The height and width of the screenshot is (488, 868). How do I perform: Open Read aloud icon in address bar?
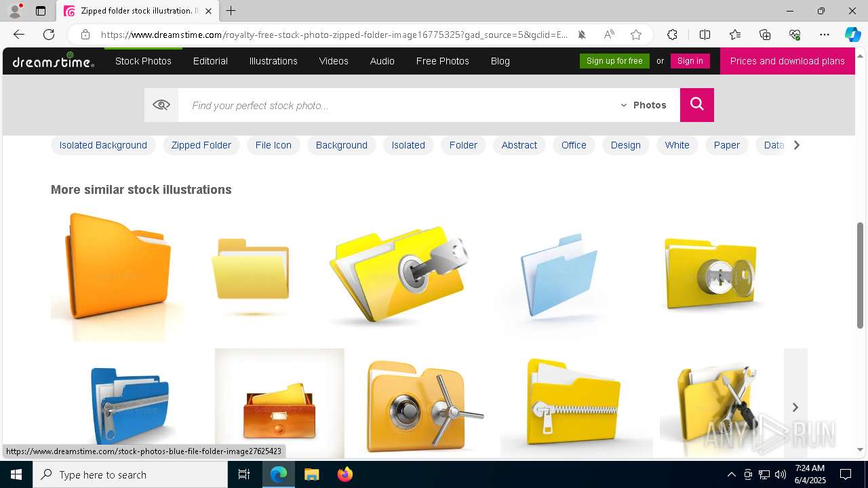pos(609,35)
